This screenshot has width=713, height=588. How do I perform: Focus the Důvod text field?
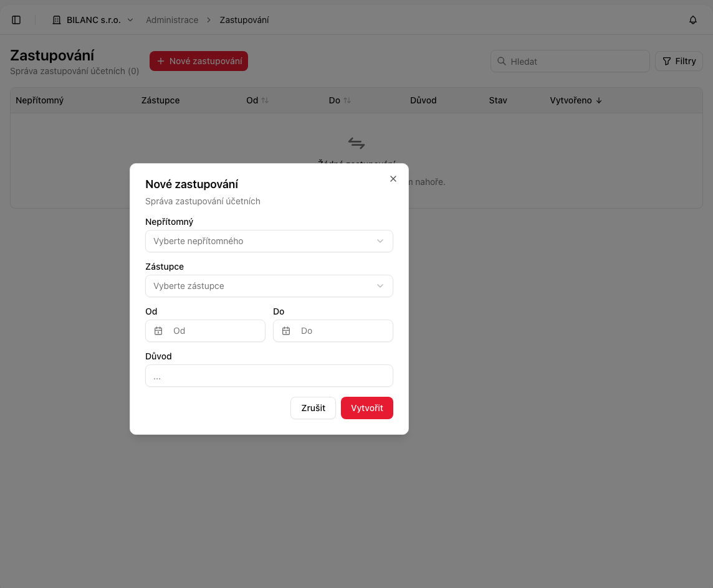(x=269, y=376)
